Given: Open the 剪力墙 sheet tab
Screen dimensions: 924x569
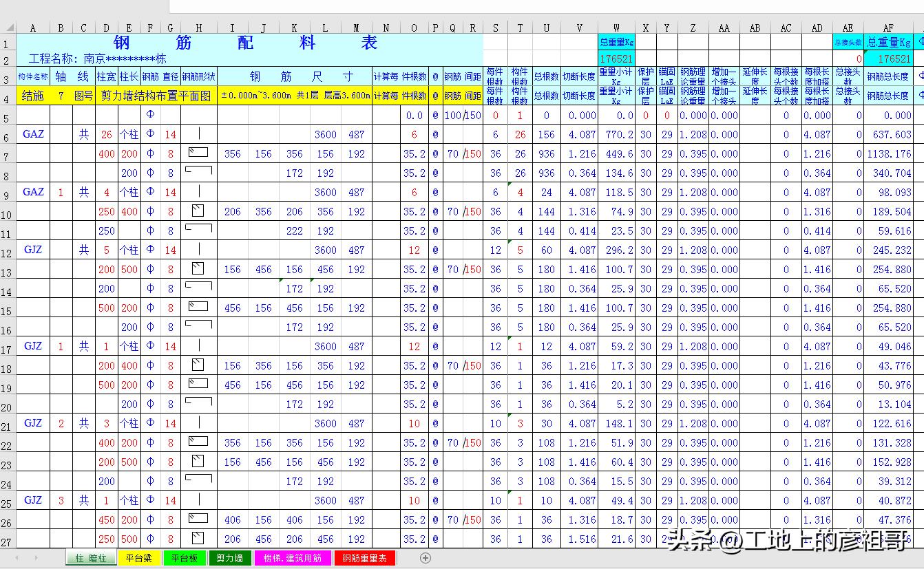Looking at the screenshot, I should [x=229, y=558].
